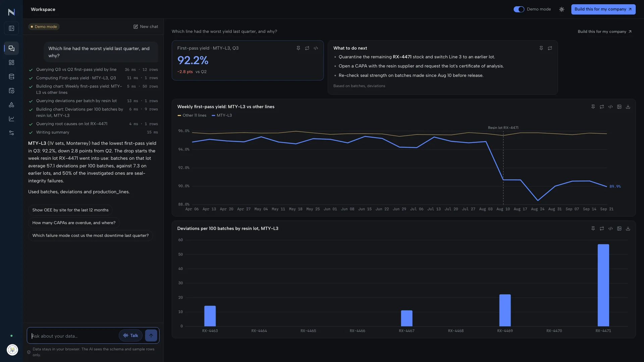Collapse the sidebar panel icon
The image size is (644, 362).
11,28
